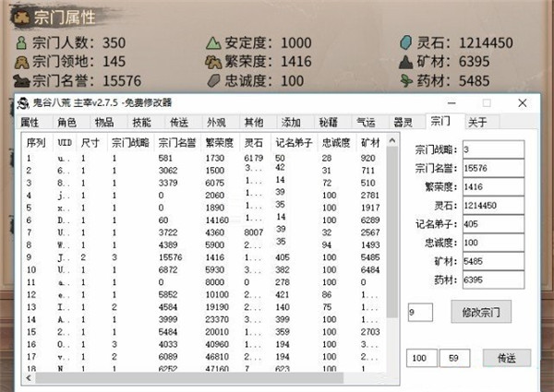Image resolution: width=554 pixels, height=392 pixels.
Task: Click the table's vertical scrollbar thumb
Action: 392,232
